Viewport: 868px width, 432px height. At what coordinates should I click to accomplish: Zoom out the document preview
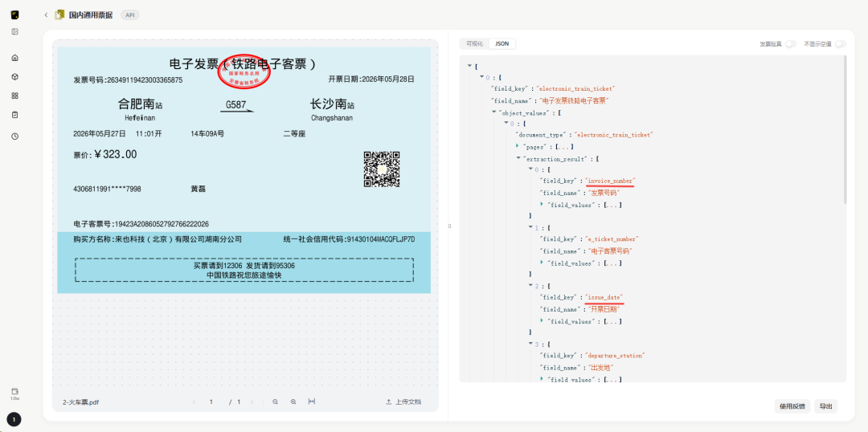pyautogui.click(x=275, y=401)
